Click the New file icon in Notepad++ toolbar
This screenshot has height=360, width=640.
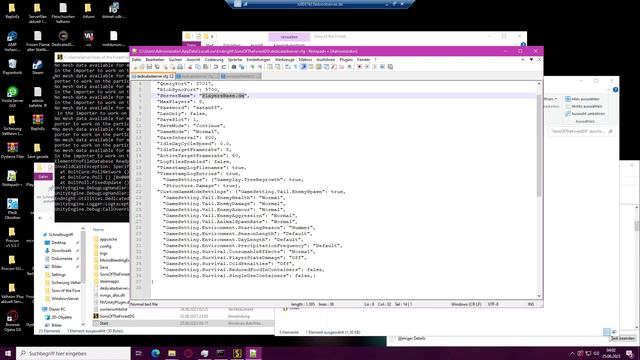pyautogui.click(x=135, y=67)
